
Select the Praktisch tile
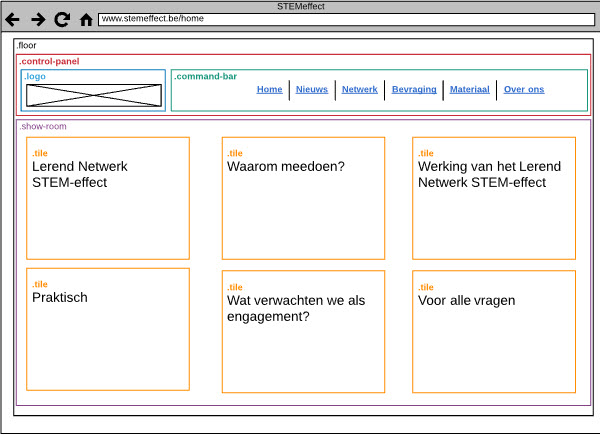pyautogui.click(x=108, y=329)
